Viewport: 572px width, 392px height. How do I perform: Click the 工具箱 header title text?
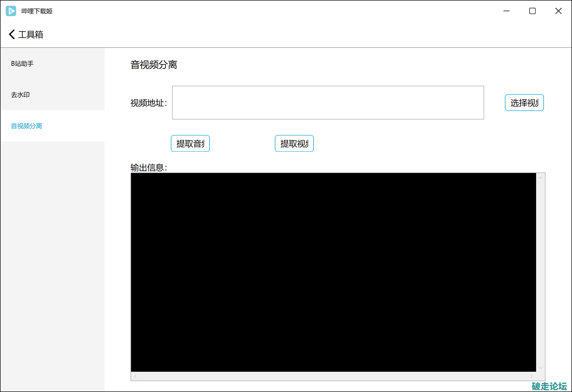click(x=31, y=35)
